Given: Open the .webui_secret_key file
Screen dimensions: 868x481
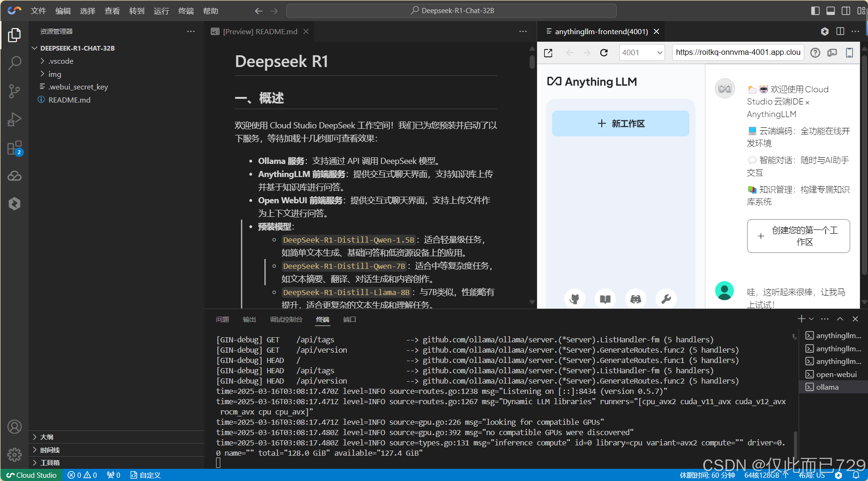Looking at the screenshot, I should pos(116,87).
